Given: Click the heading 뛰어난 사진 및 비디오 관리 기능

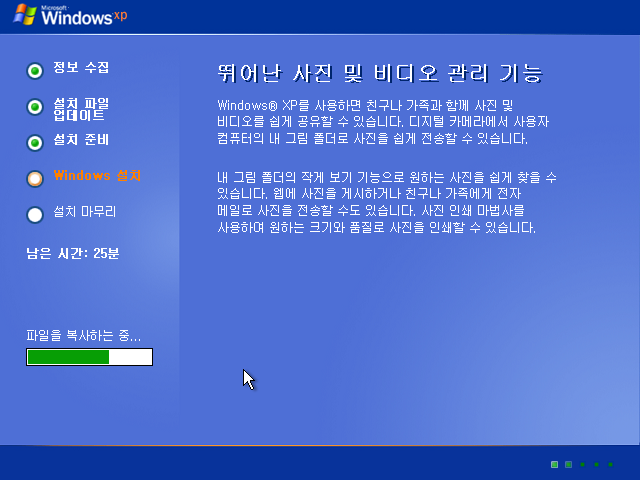Looking at the screenshot, I should pos(380,73).
